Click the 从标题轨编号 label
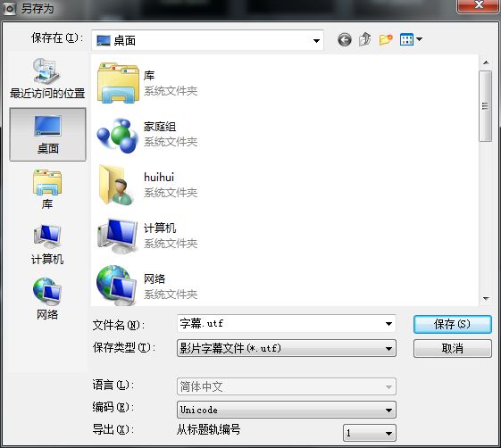This screenshot has width=501, height=448. (208, 429)
